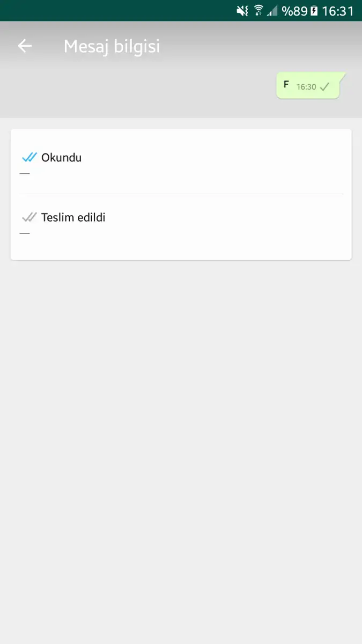Screen dimensions: 362x644
Task: Tap the Wi-Fi icon in status bar
Action: click(258, 10)
